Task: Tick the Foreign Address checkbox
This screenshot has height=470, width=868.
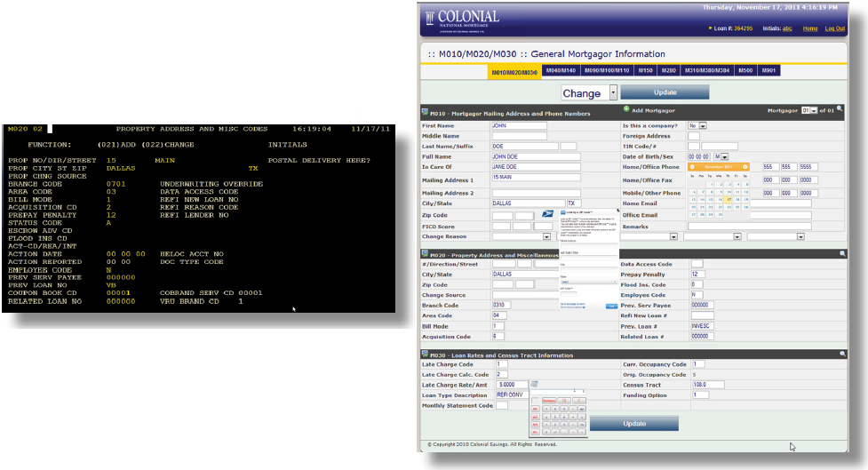Action: pyautogui.click(x=693, y=136)
